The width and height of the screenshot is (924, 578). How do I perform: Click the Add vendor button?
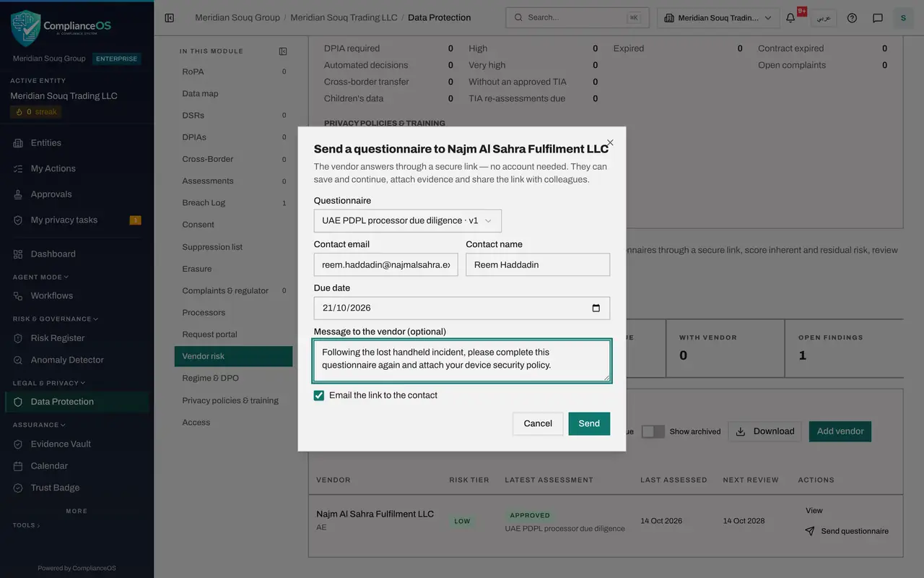coord(840,431)
